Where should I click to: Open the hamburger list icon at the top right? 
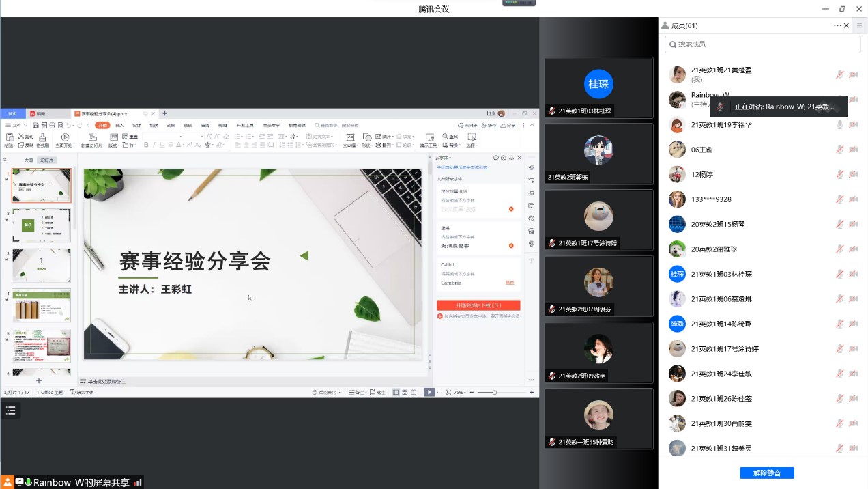tap(859, 25)
